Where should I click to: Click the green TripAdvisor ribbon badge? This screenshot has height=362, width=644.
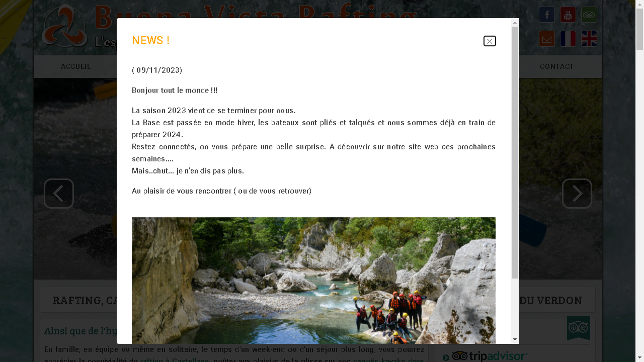579,328
